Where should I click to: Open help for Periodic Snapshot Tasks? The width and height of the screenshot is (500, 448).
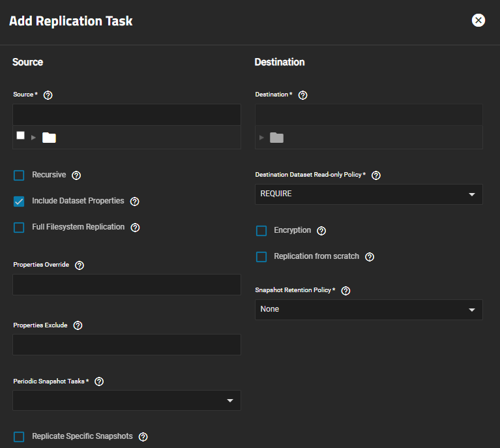pyautogui.click(x=99, y=381)
